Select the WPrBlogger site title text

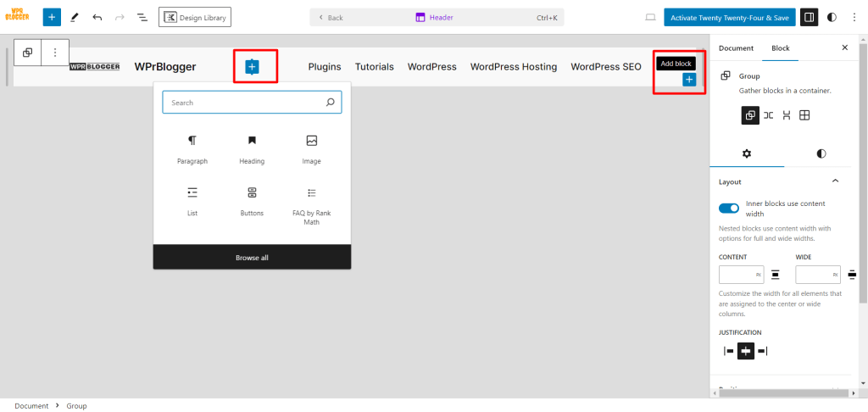[x=165, y=67]
